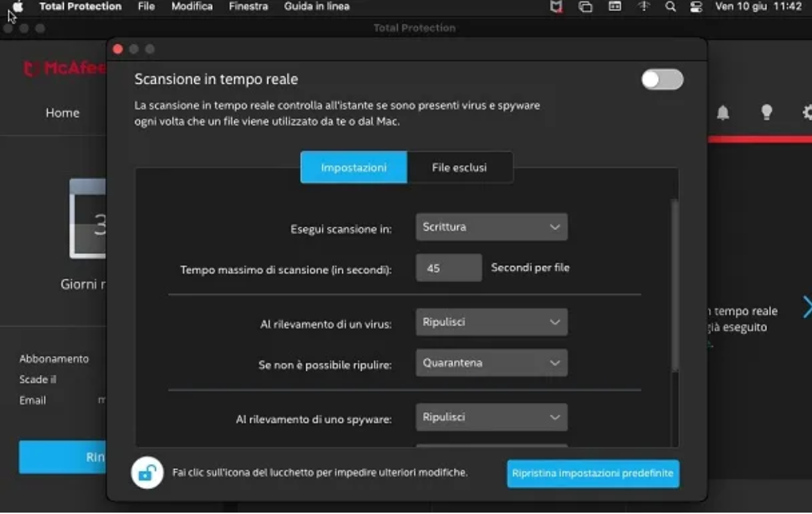
Task: Click the lightbulb tips icon
Action: [x=766, y=113]
